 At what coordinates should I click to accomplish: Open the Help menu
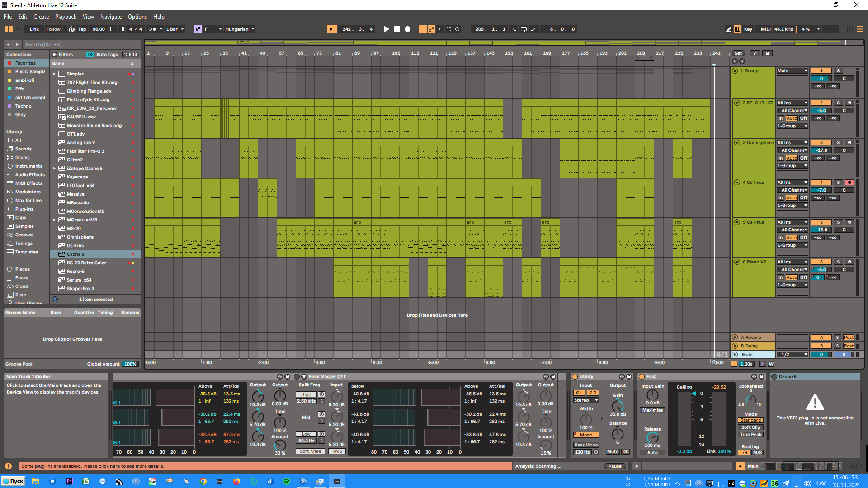pos(159,17)
